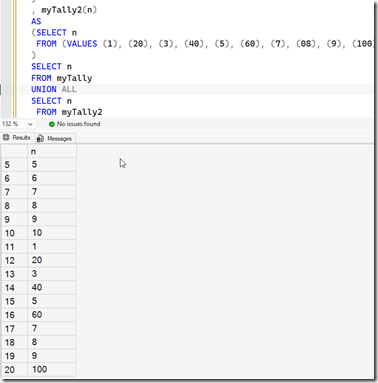Select the grid's top-left select-all corner cell
The height and width of the screenshot is (383, 378).
14,151
